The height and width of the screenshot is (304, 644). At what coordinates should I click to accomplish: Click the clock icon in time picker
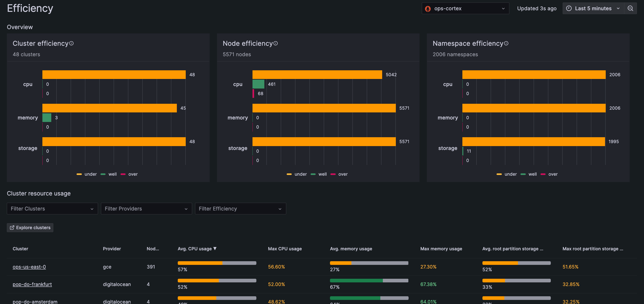[569, 8]
